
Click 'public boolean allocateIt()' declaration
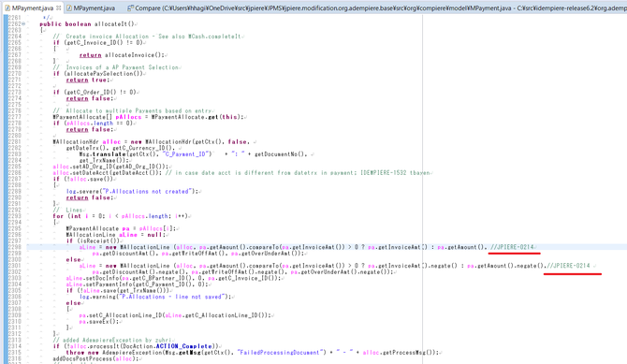point(87,24)
